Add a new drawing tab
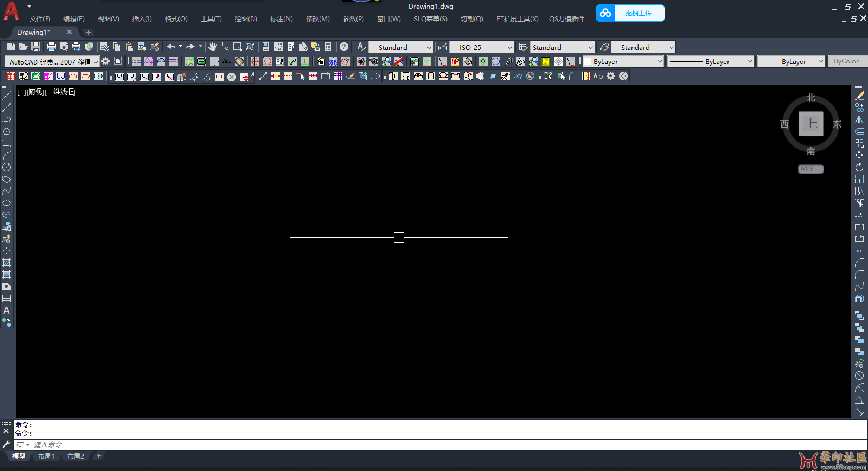The image size is (868, 471). [x=88, y=33]
